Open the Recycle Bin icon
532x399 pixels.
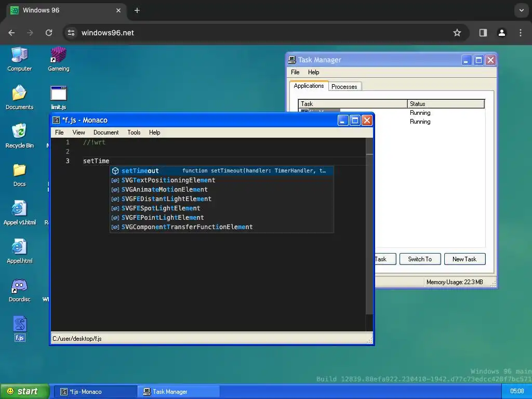pyautogui.click(x=19, y=136)
